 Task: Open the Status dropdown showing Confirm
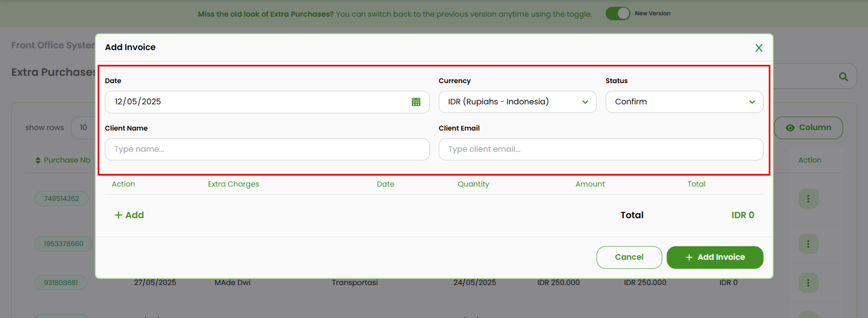pos(684,102)
